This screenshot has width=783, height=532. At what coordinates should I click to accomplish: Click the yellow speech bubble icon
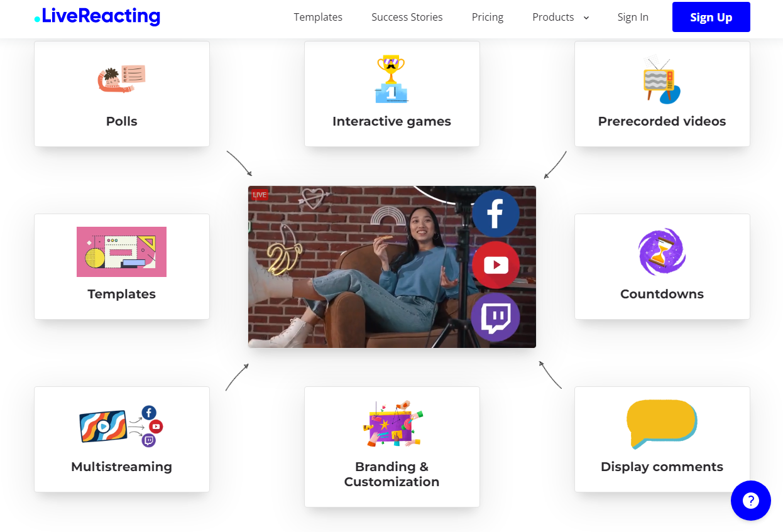click(x=662, y=425)
